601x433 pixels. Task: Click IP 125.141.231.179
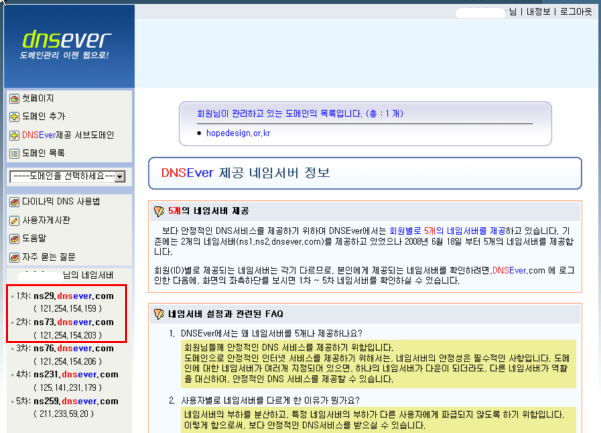click(68, 388)
